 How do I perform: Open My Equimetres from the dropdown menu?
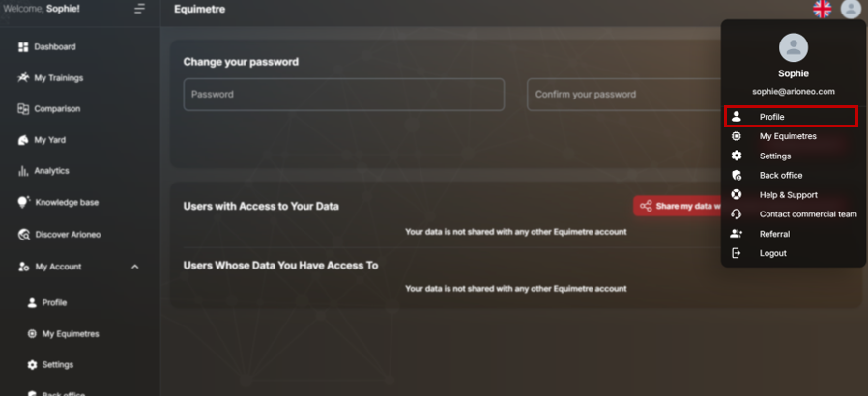click(791, 136)
